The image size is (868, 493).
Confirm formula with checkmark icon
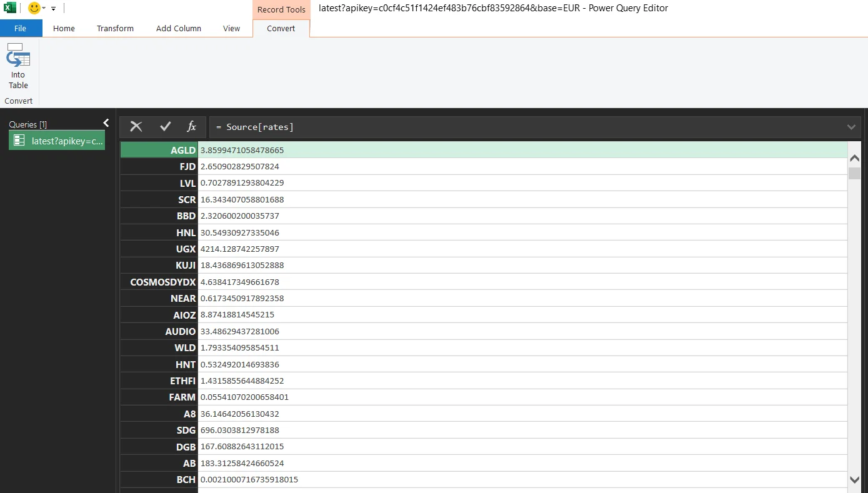tap(165, 127)
